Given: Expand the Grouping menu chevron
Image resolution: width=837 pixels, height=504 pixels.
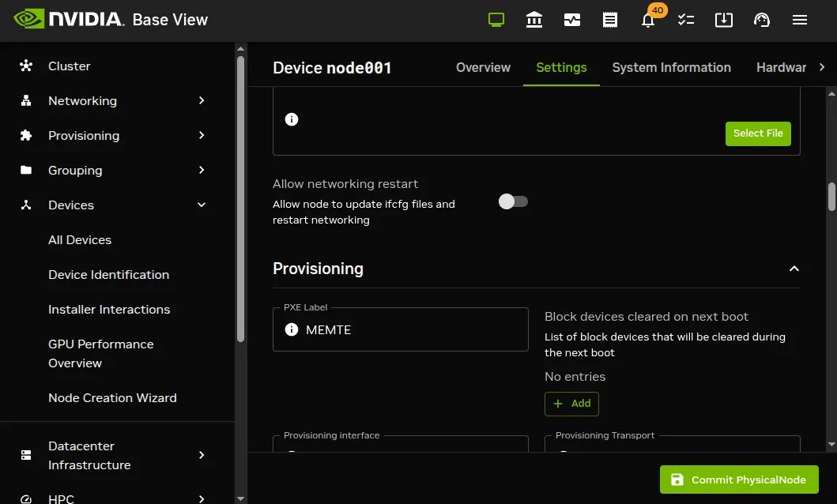Looking at the screenshot, I should coord(202,170).
